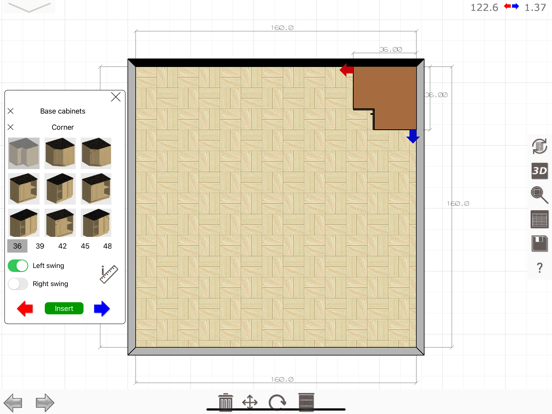
Task: Click the 36.00 dimension above cabinet
Action: pyautogui.click(x=390, y=49)
